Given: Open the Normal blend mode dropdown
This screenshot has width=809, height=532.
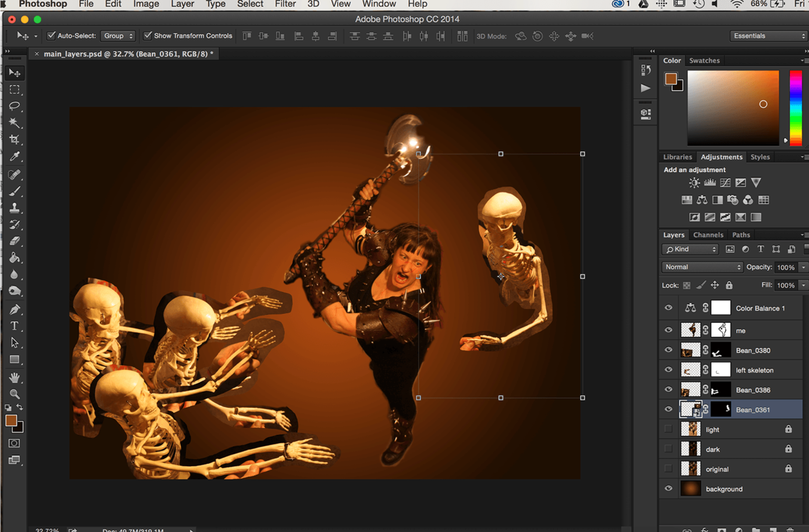Looking at the screenshot, I should tap(702, 267).
